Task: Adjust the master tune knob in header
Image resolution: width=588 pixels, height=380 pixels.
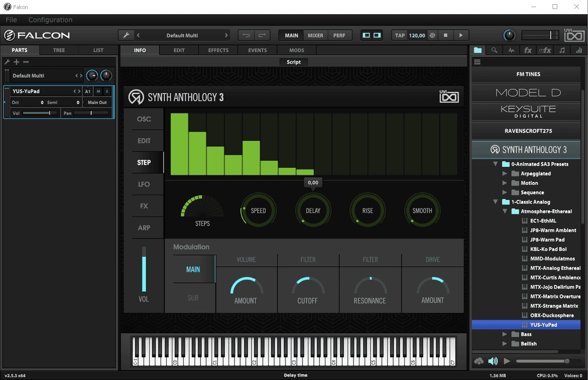Action: [510, 35]
